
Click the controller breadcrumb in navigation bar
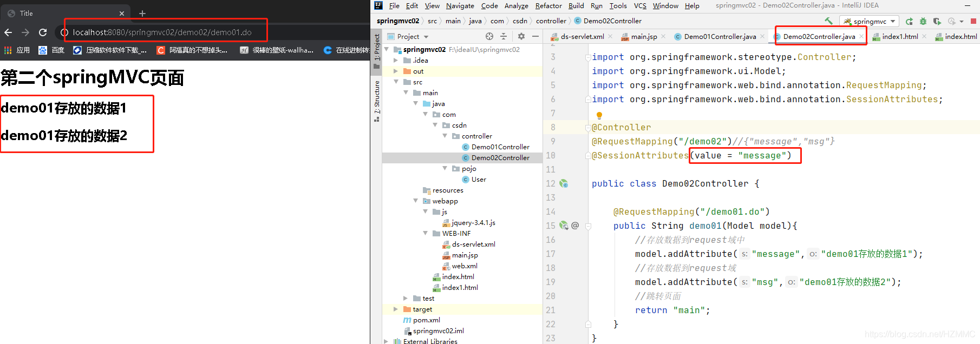tap(551, 21)
